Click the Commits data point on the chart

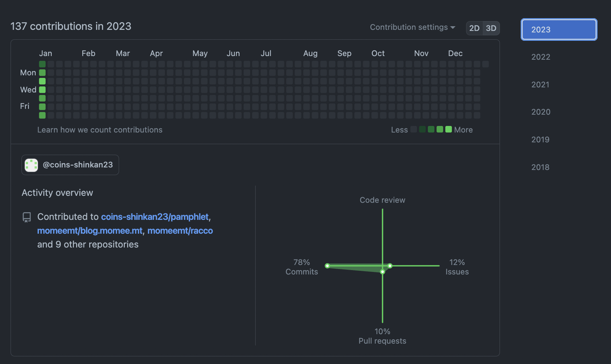coord(327,266)
